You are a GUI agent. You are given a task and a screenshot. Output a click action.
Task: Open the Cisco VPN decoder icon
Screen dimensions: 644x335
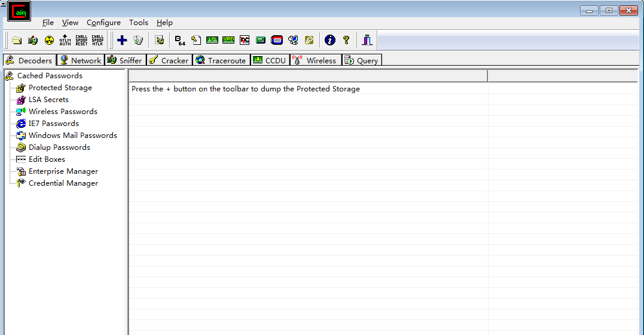pyautogui.click(x=228, y=40)
